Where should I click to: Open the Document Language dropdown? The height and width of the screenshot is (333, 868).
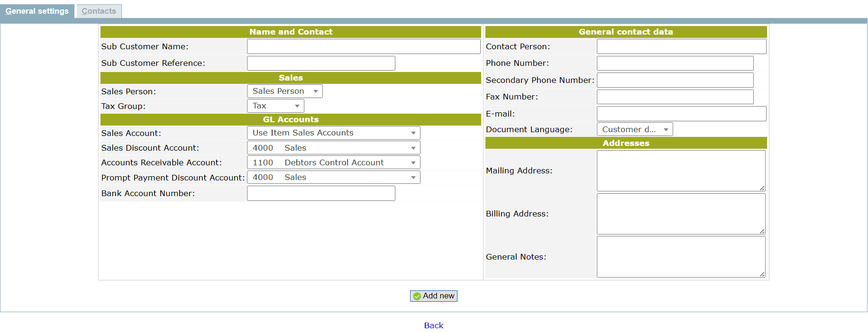tap(634, 129)
